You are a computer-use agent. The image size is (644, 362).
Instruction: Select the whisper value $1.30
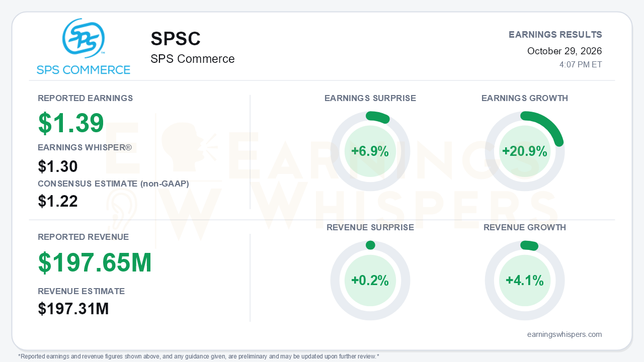[58, 166]
